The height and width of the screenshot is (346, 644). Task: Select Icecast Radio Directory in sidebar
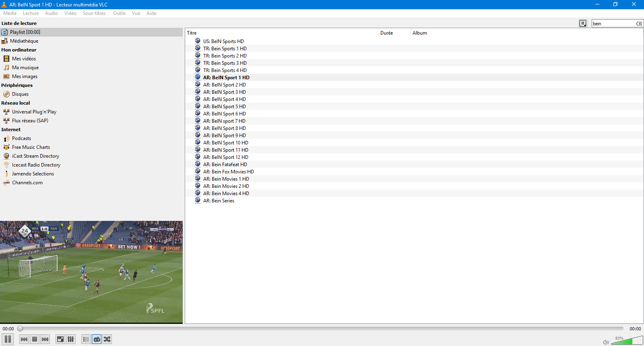pyautogui.click(x=36, y=165)
